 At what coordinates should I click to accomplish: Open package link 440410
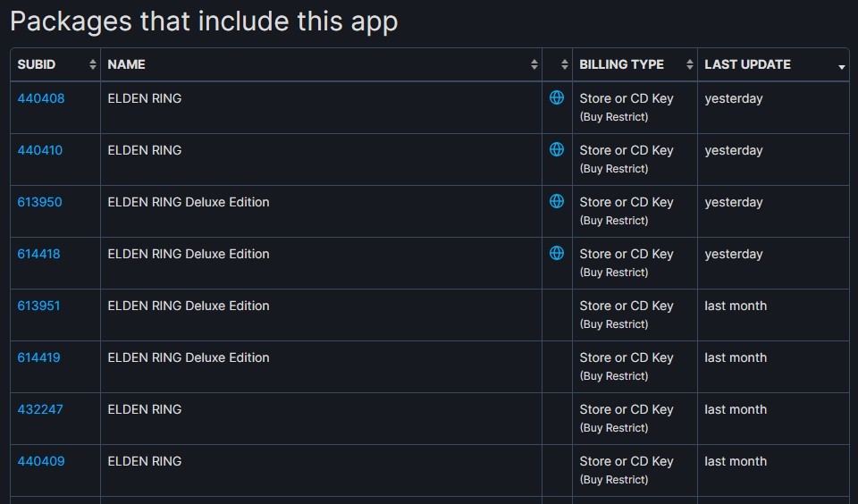coord(40,150)
